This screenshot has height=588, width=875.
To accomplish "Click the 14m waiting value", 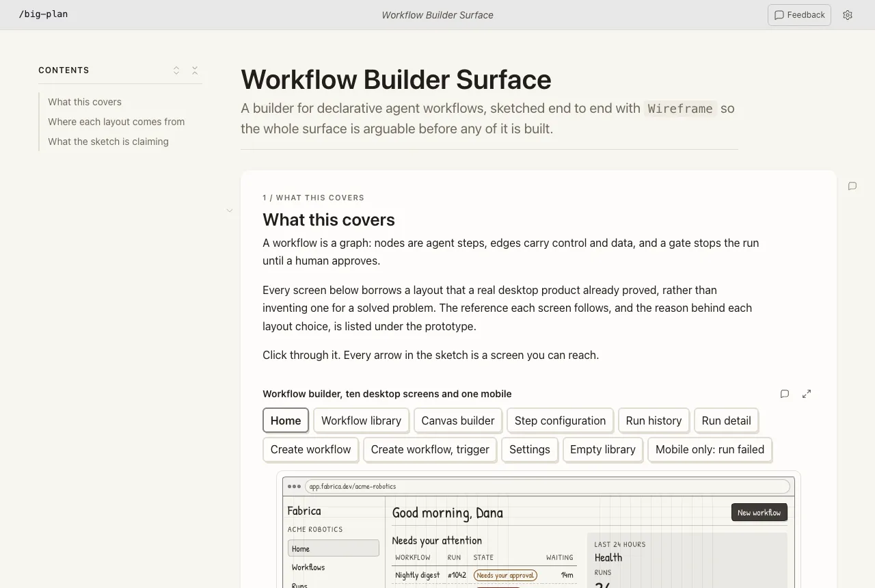I will tap(567, 576).
